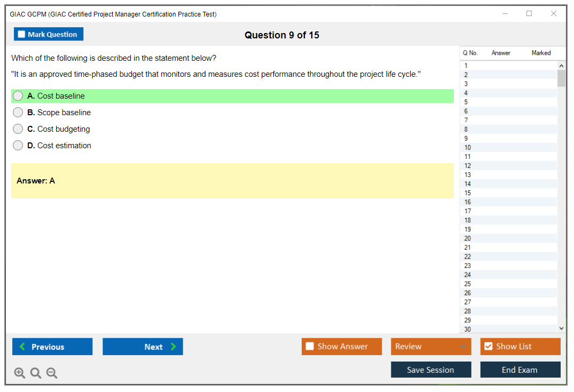Image resolution: width=574 pixels, height=392 pixels.
Task: Jump to question 15 in the list
Action: coord(468,193)
